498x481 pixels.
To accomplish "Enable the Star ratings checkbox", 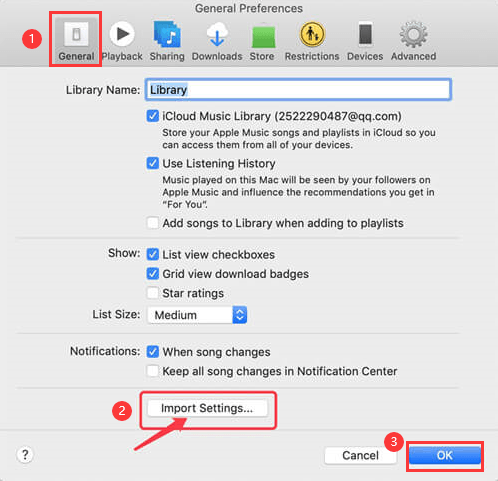I will click(153, 293).
